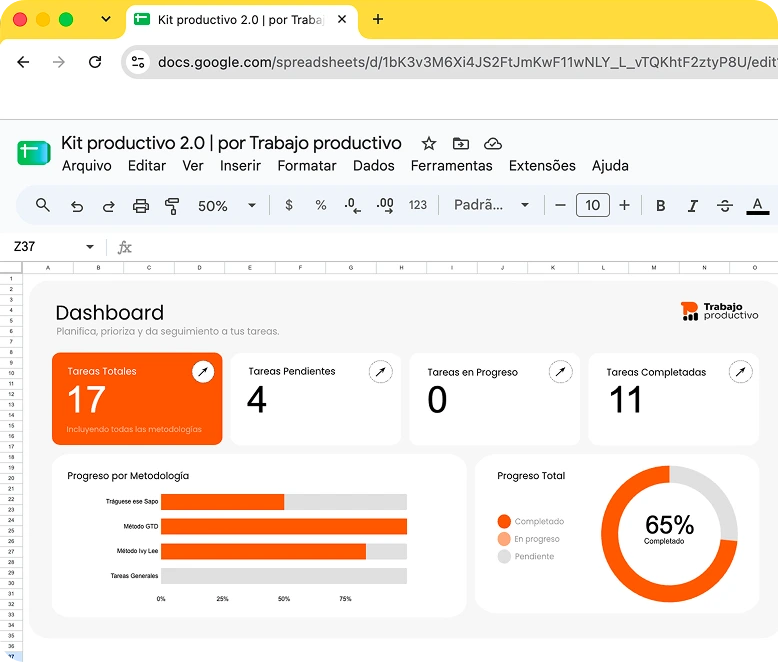This screenshot has width=778, height=662.
Task: Decrease decimal places
Action: click(x=352, y=205)
